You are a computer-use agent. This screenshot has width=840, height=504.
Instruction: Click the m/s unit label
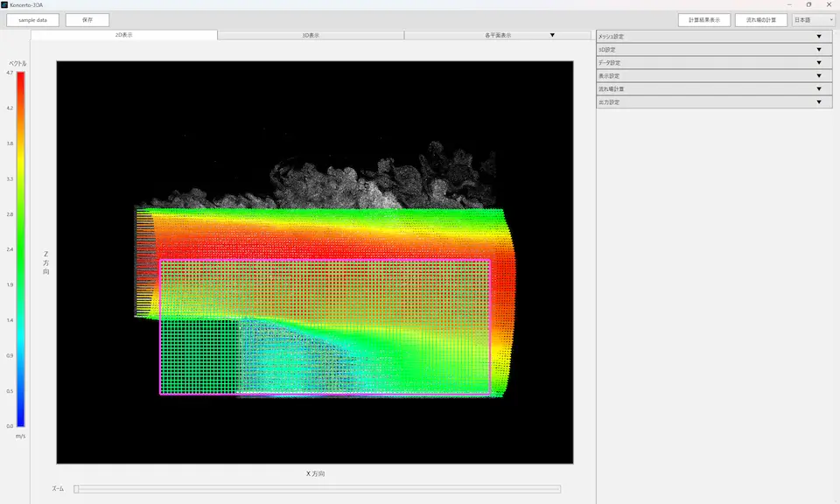click(x=20, y=437)
